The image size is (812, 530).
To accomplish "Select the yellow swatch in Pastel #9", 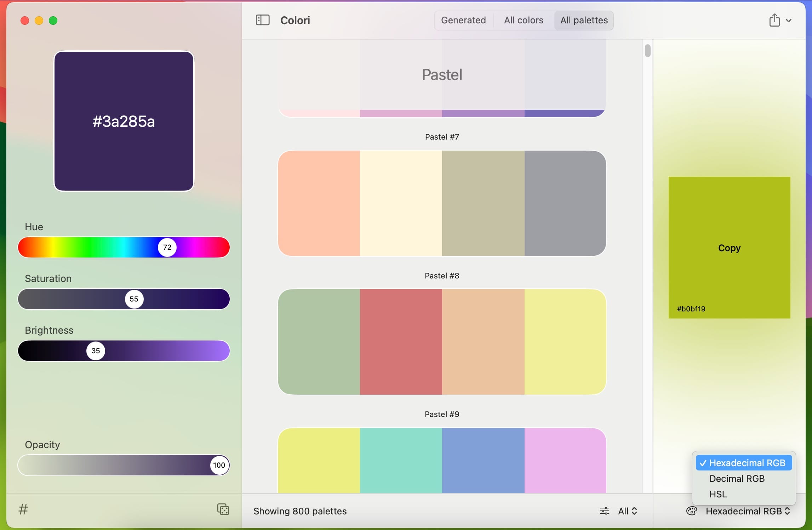I will [319, 461].
